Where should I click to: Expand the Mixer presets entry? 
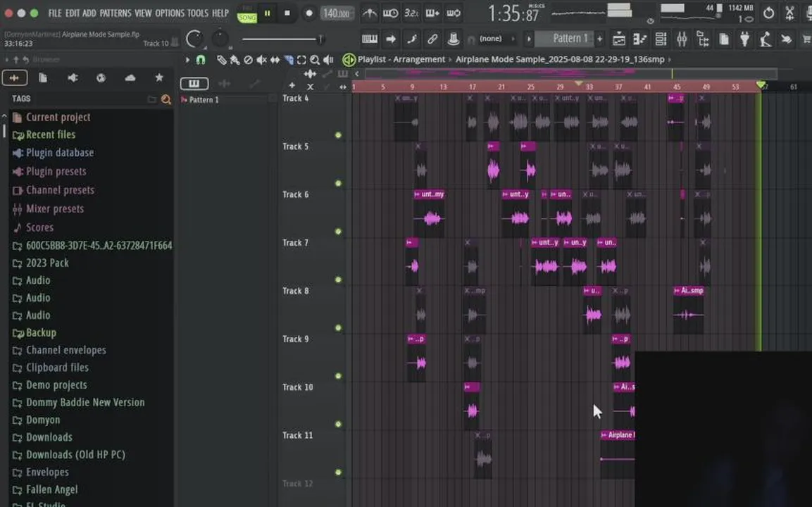pos(55,208)
